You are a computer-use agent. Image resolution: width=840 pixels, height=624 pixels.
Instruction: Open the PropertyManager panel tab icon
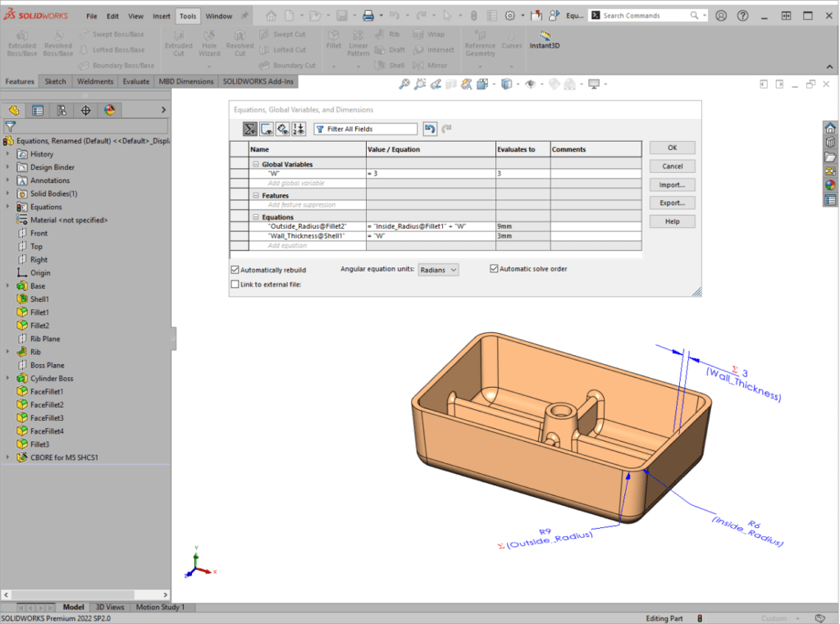click(38, 111)
